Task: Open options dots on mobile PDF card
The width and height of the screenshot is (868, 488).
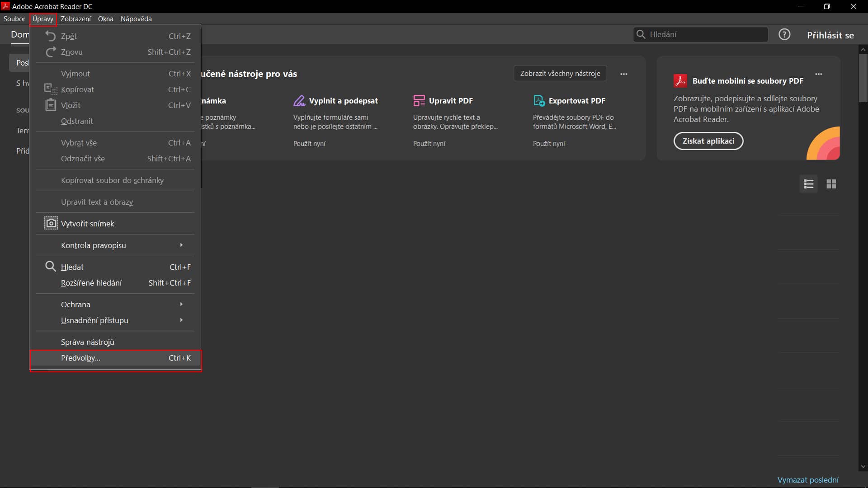Action: [819, 74]
